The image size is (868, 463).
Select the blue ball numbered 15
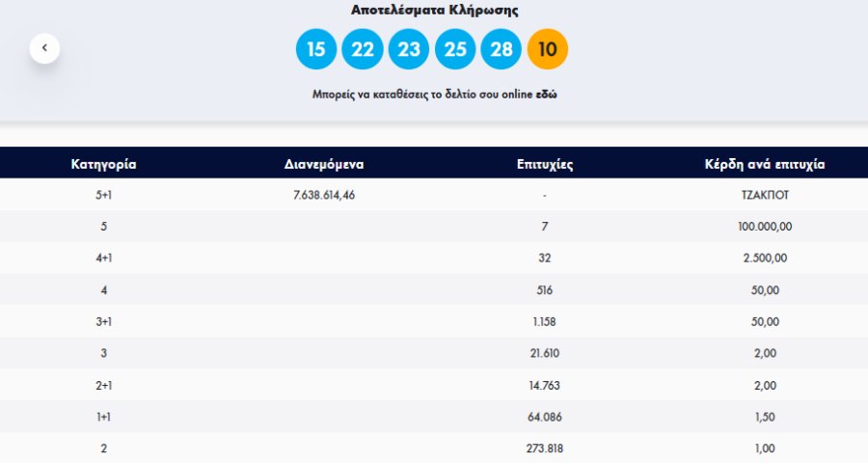(x=316, y=49)
